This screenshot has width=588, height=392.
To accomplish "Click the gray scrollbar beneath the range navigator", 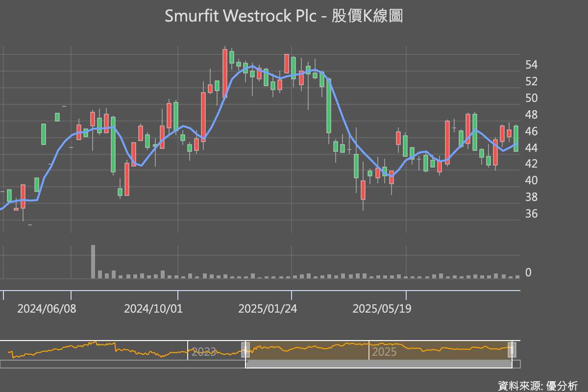I will [x=379, y=364].
